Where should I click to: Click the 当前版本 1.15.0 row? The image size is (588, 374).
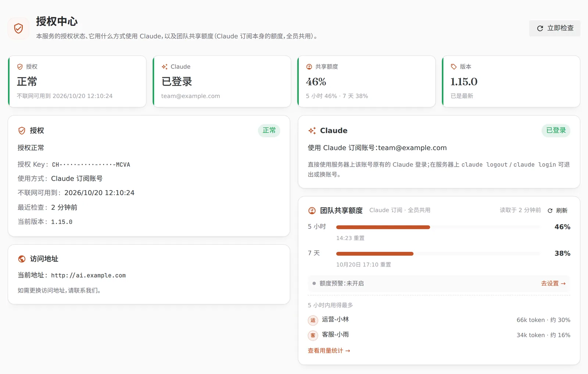point(45,222)
